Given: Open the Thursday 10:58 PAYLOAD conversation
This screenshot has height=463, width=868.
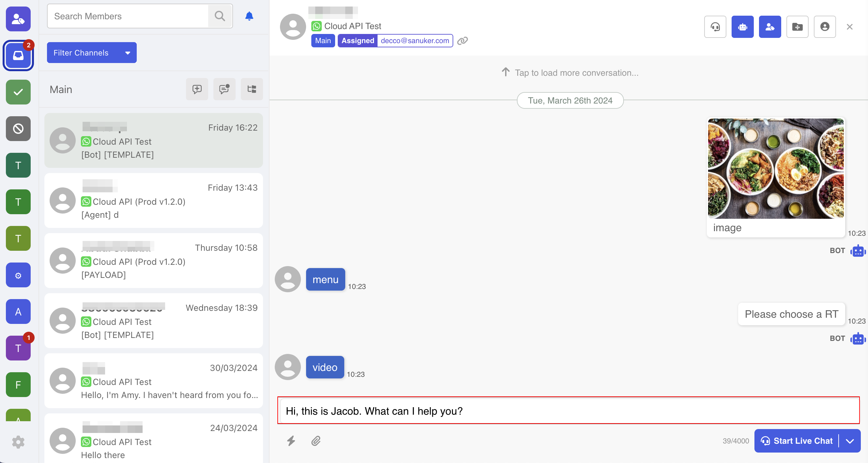Looking at the screenshot, I should click(x=154, y=261).
